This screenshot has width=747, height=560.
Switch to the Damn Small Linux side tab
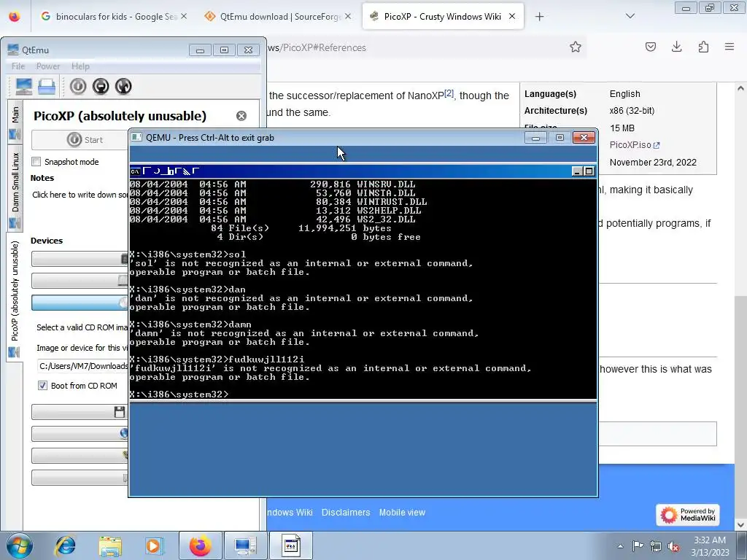15,188
